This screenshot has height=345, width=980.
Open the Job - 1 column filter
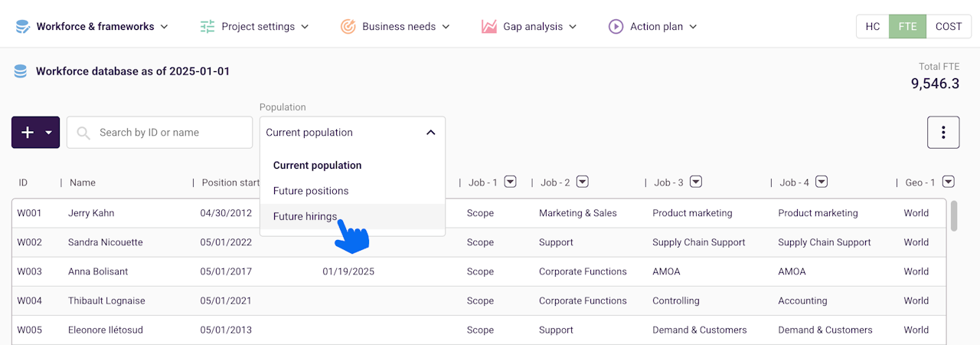510,182
